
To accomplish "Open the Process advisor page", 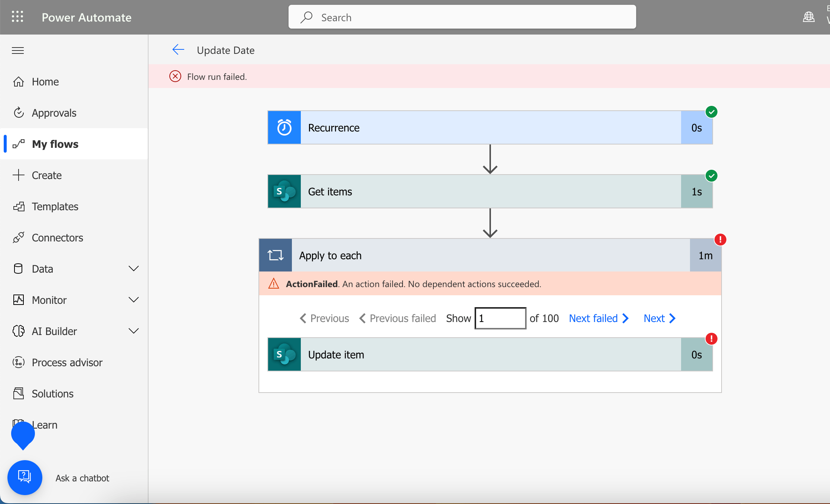I will tap(67, 362).
